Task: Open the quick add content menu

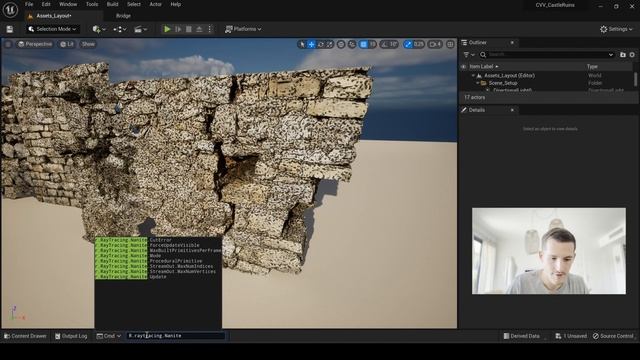Action: (99, 29)
